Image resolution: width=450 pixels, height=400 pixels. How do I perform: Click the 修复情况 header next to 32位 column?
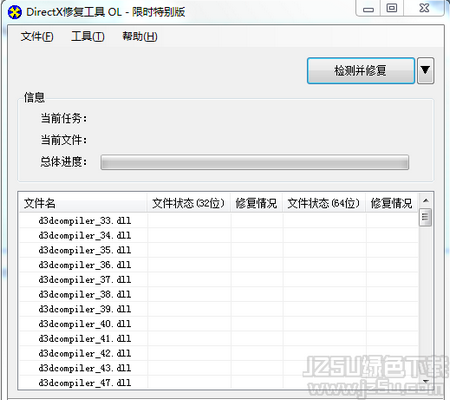tap(256, 203)
